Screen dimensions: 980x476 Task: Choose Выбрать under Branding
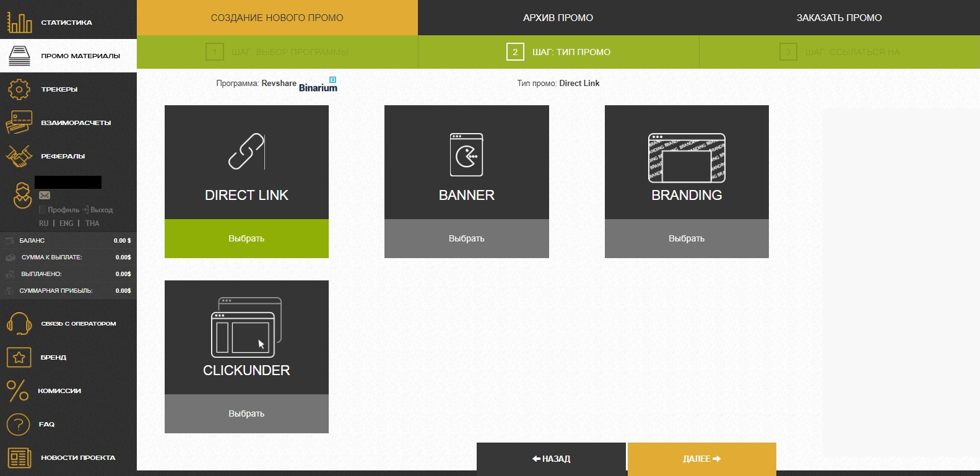point(686,238)
